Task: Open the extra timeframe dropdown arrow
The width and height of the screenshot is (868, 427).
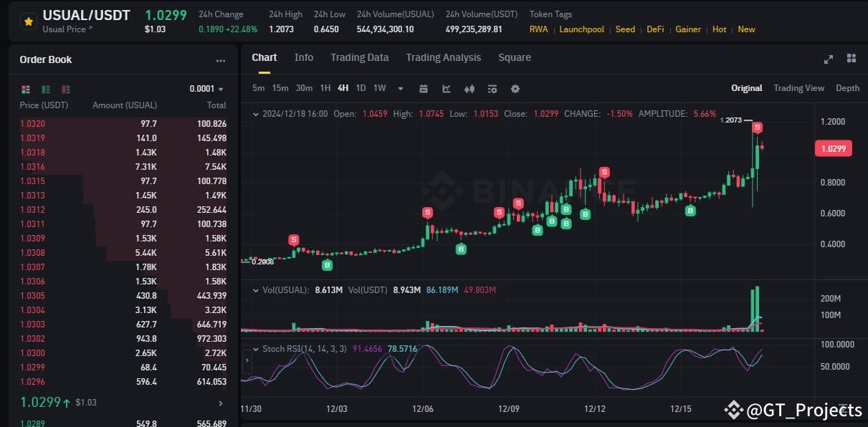Action: tap(399, 88)
